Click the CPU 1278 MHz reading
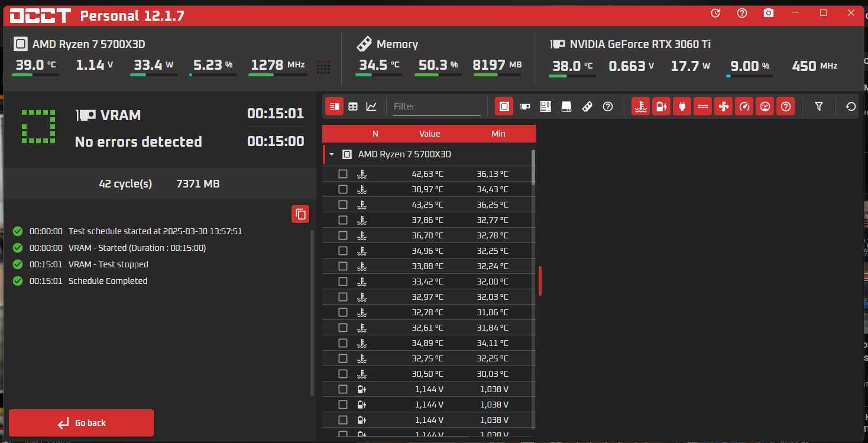Image resolution: width=868 pixels, height=443 pixels. point(277,65)
